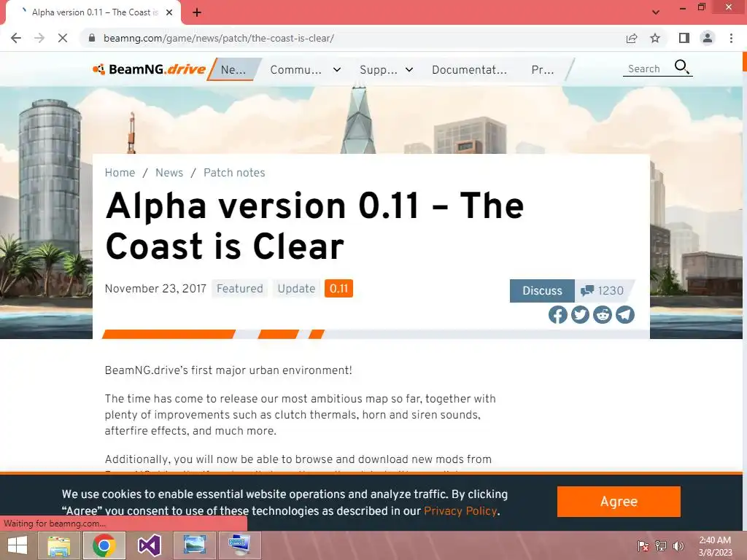Share article on Facebook
747x560 pixels.
pos(557,315)
